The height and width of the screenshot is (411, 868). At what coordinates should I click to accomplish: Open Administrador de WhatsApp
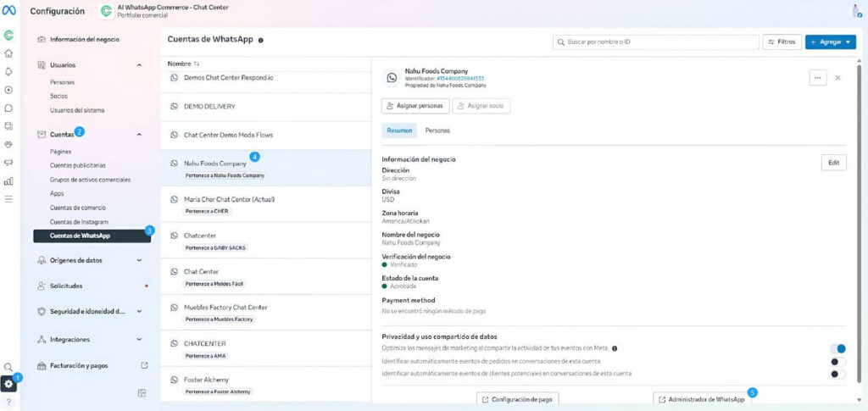(x=700, y=399)
